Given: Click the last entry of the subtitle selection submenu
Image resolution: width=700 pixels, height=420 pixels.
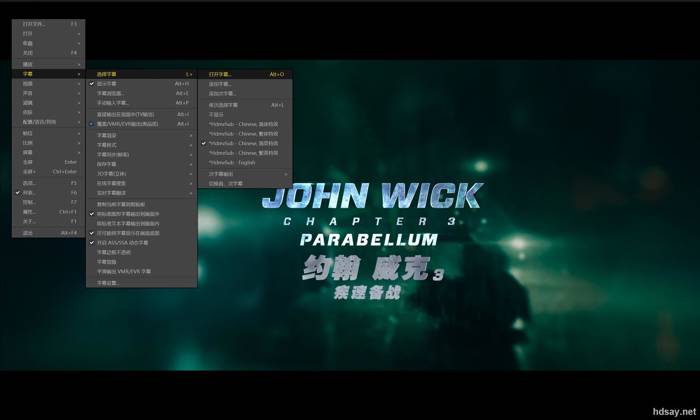Looking at the screenshot, I should coord(245,183).
